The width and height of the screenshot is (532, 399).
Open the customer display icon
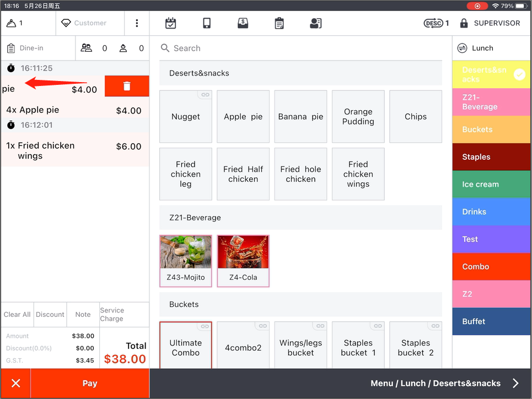click(315, 23)
